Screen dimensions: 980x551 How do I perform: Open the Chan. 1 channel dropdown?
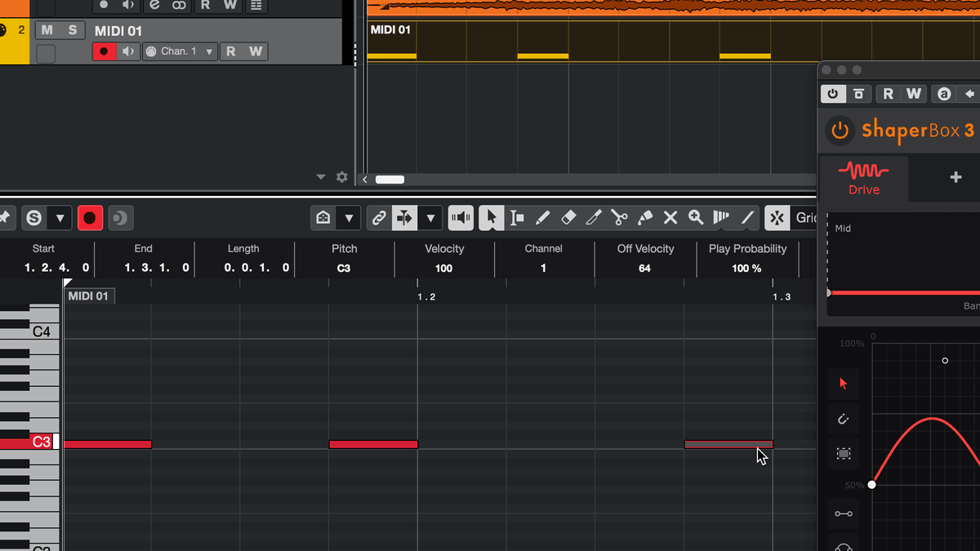click(x=180, y=51)
